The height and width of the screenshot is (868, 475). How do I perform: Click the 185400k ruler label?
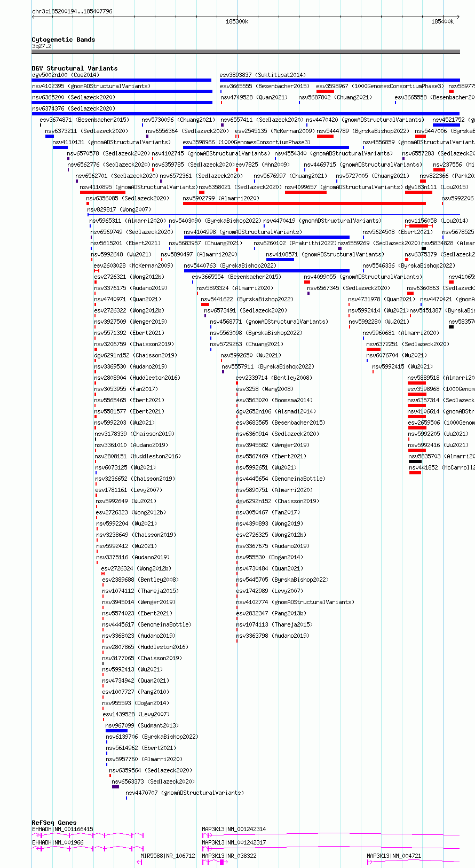click(x=442, y=21)
